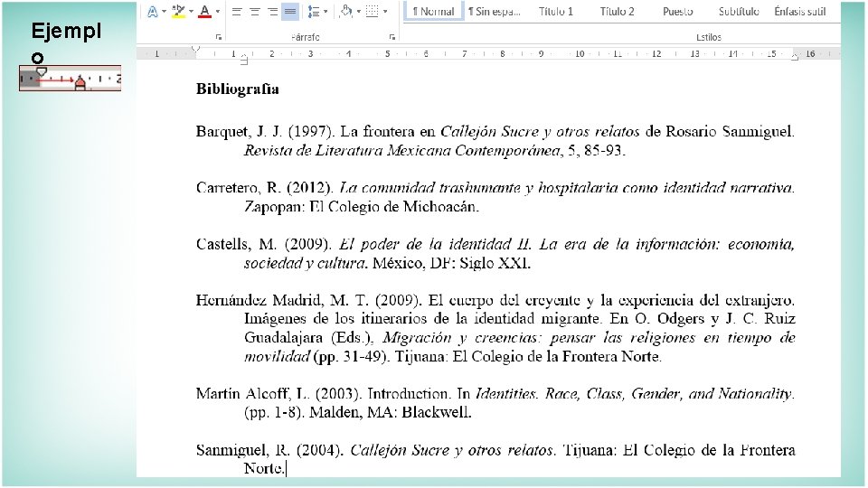868x488 pixels.
Task: Open Párrafo dialog launcher
Action: pos(392,37)
